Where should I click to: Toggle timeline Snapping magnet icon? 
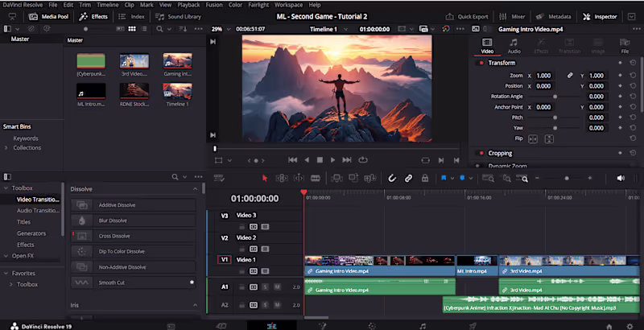tap(392, 178)
